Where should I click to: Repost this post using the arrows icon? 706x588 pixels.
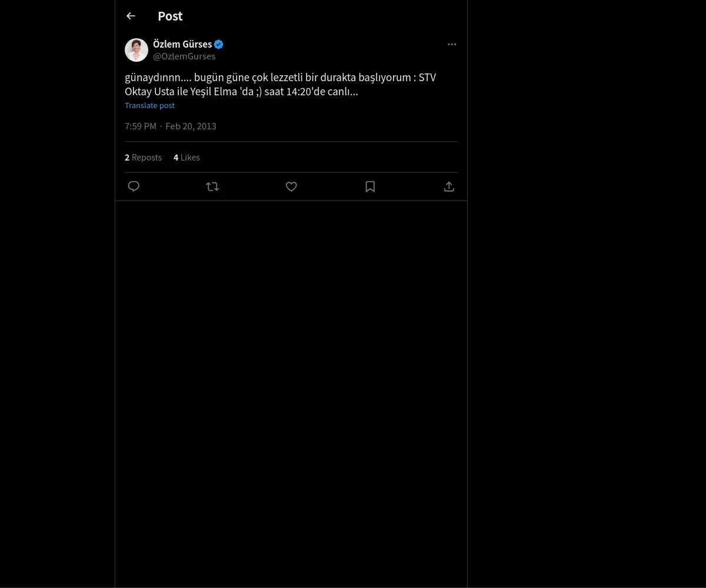212,186
